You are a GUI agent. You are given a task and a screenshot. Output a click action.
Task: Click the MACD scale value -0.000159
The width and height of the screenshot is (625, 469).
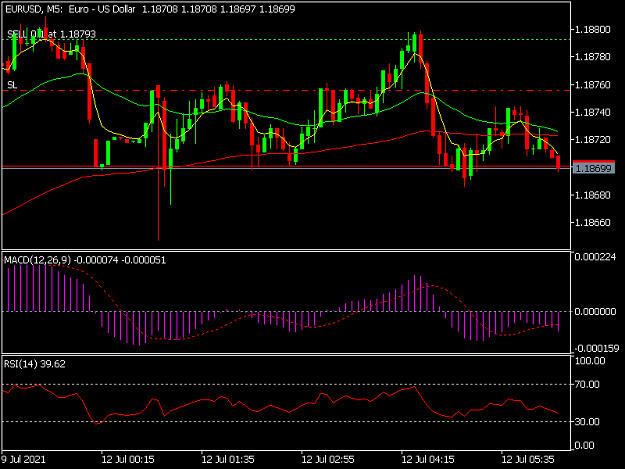[x=597, y=349]
